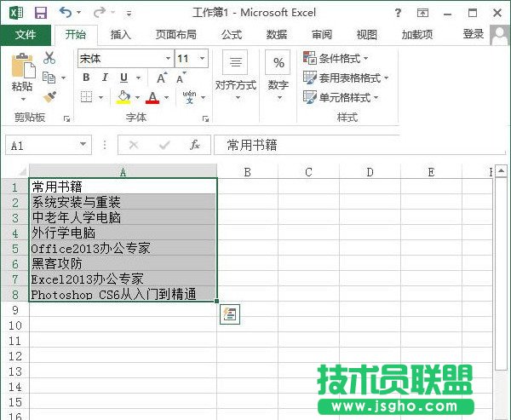511x420 pixels.
Task: Open Ribbon Display Options
Action: point(422,13)
